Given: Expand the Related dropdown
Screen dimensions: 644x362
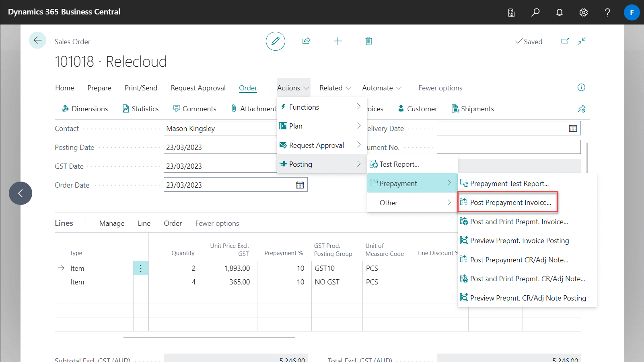Looking at the screenshot, I should 335,88.
